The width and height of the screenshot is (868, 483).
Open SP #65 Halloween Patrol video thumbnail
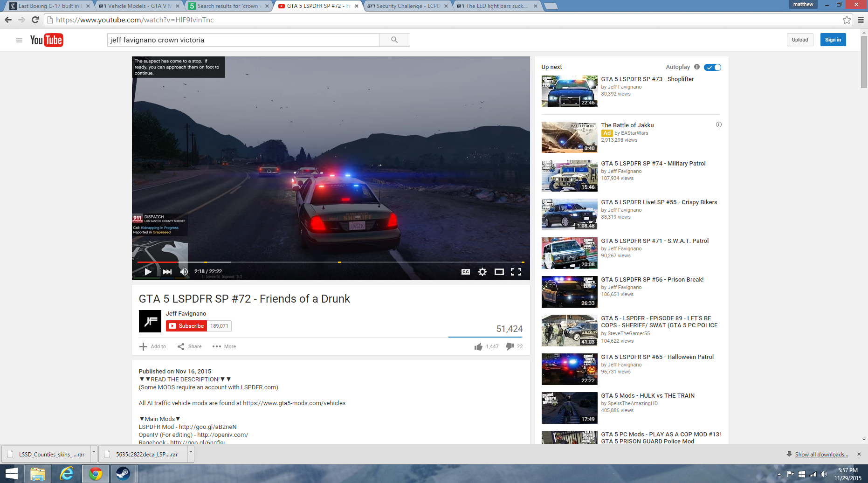[x=569, y=369]
